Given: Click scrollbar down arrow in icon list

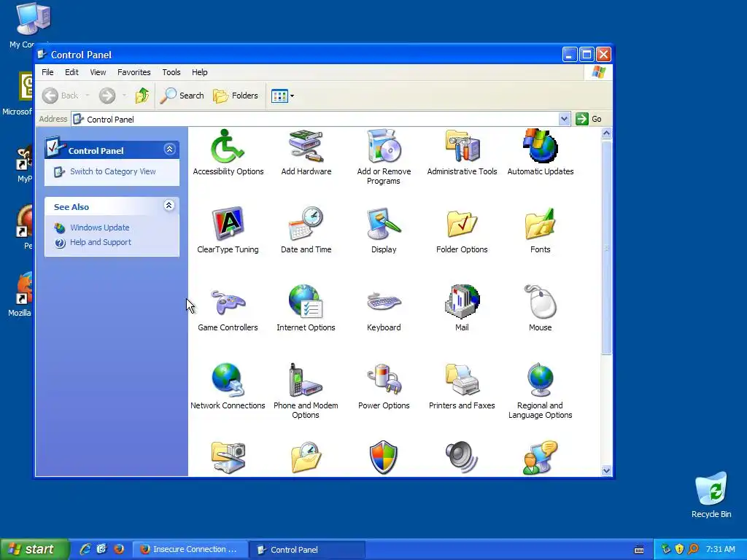Looking at the screenshot, I should 606,470.
